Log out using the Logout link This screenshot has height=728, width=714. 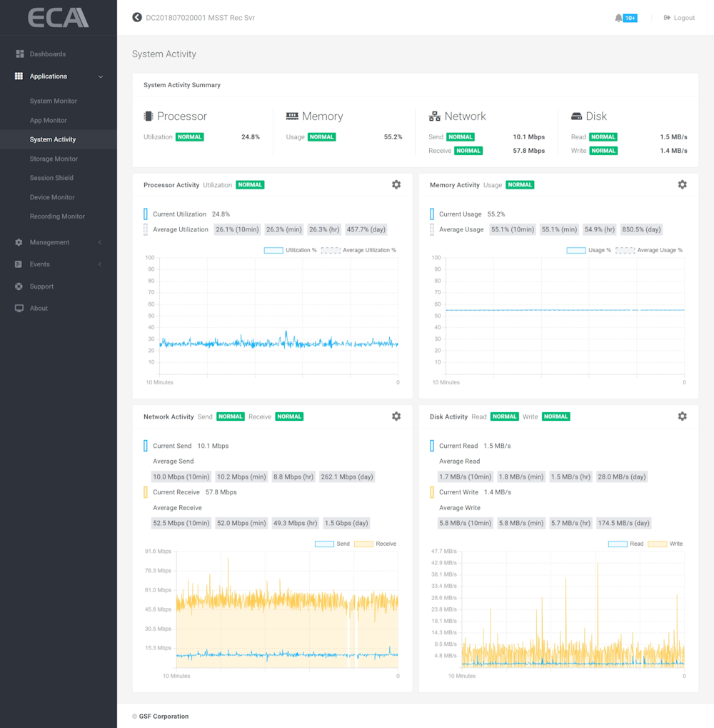[679, 18]
